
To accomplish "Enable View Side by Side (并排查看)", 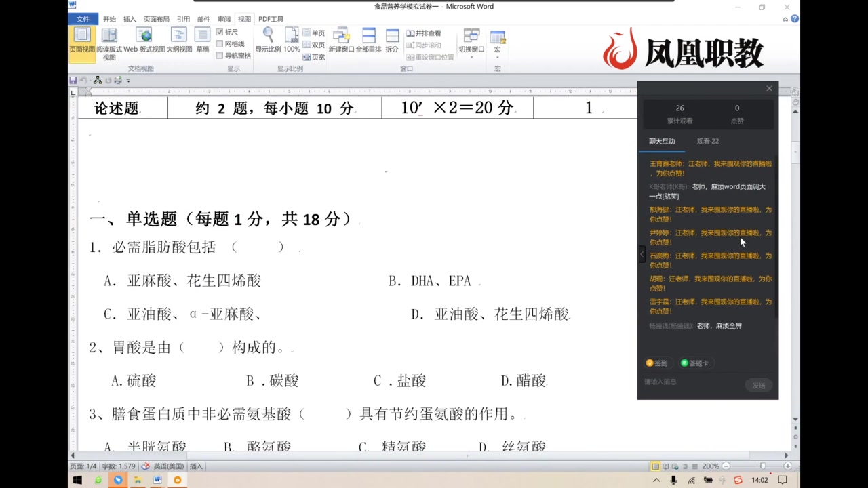I will [x=424, y=33].
